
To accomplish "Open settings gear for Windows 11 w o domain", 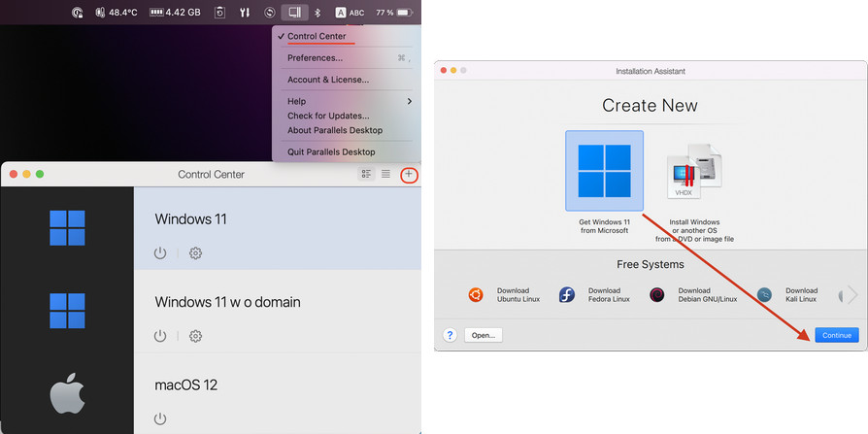I will 195,336.
